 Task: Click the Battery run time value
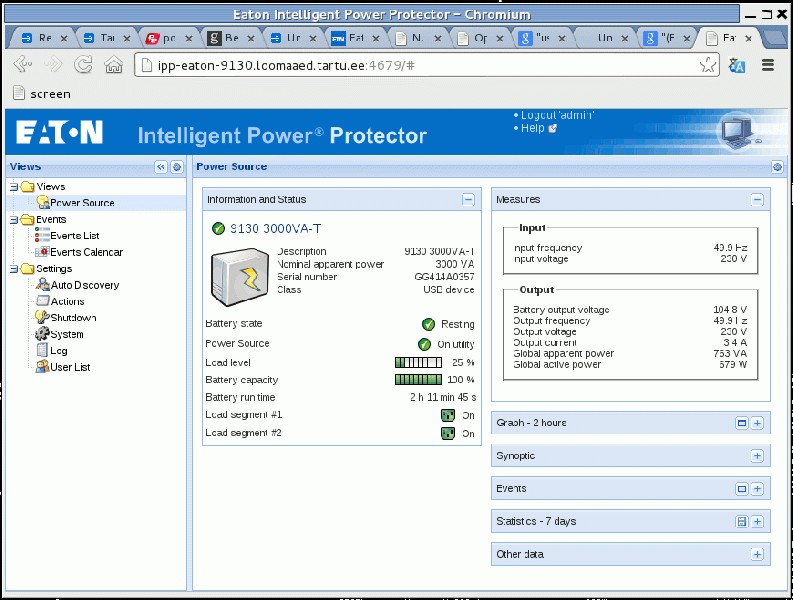click(443, 398)
